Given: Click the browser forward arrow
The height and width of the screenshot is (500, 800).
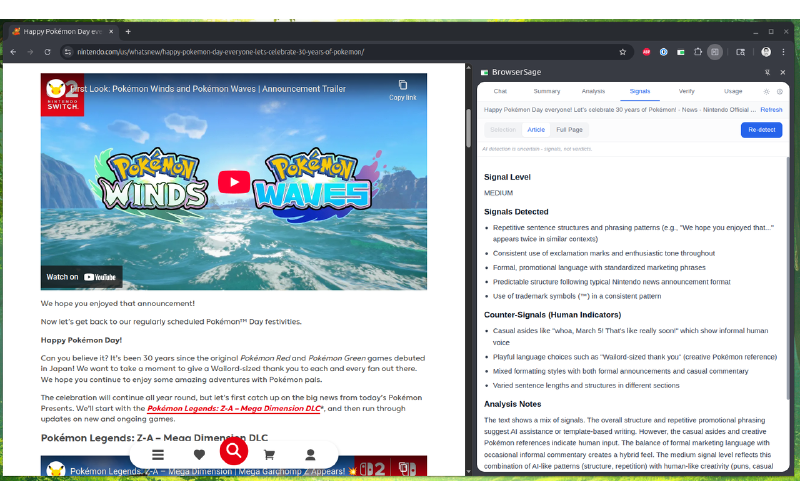Looking at the screenshot, I should [x=30, y=52].
